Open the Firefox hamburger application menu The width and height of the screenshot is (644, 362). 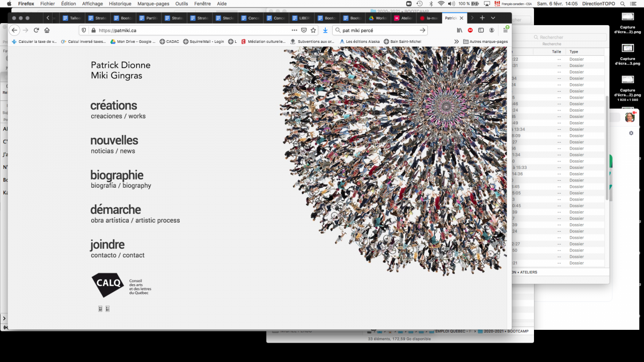pyautogui.click(x=505, y=31)
